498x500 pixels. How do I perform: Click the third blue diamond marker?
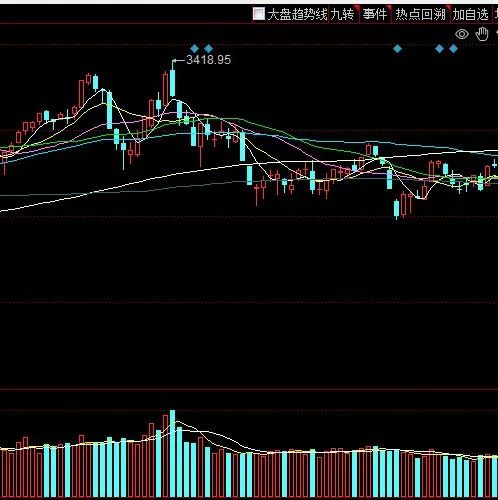point(397,49)
